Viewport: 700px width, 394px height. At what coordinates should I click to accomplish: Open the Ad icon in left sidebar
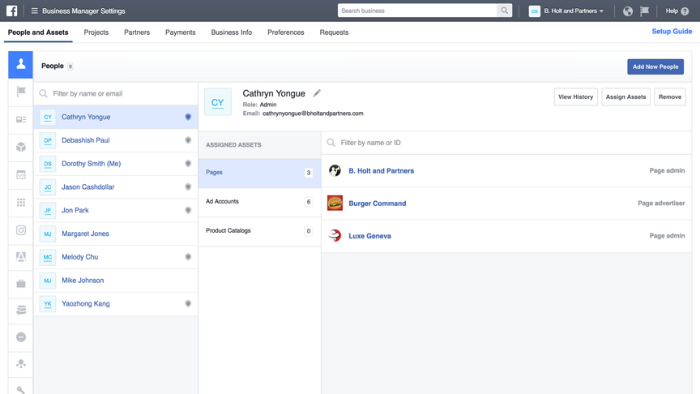point(21,257)
